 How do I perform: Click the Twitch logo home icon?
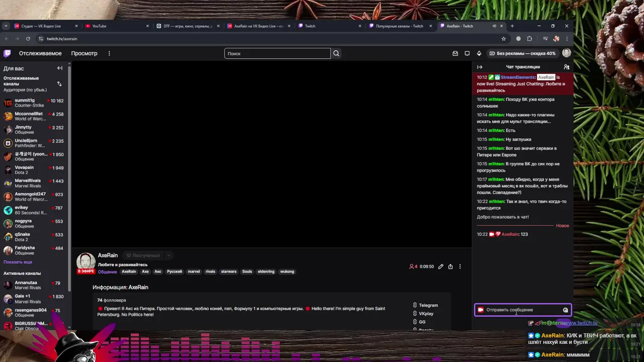coord(7,53)
